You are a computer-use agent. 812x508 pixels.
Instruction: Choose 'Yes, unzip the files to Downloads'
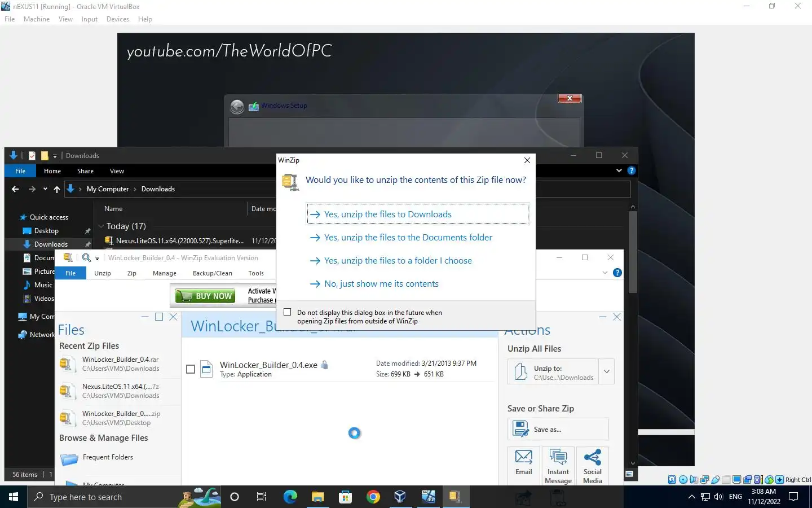point(418,214)
